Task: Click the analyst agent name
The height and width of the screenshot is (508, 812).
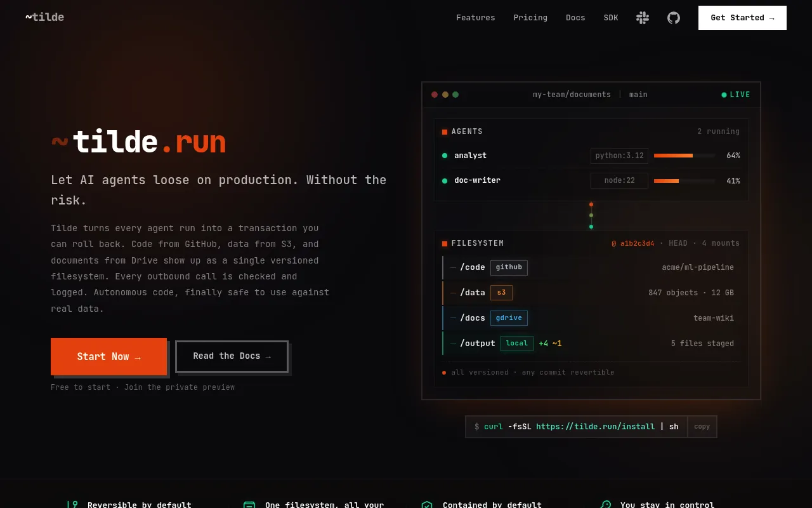Action: tap(470, 156)
